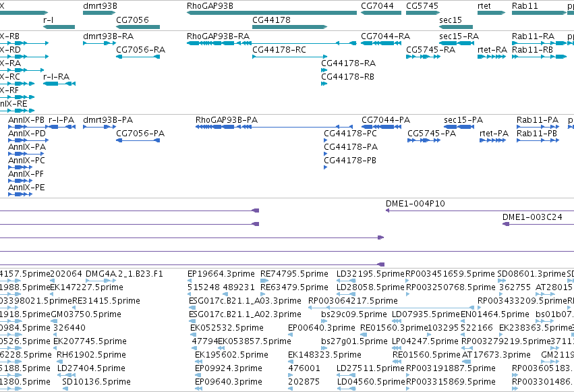Select the AnnIX-PA protein feature
Image resolution: width=574 pixels, height=392 pixels.
tap(26, 154)
